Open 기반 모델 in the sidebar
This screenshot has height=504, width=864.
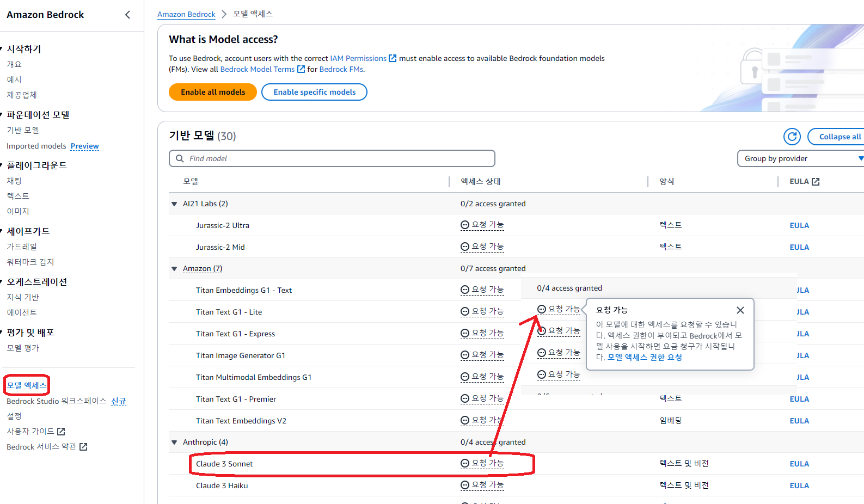(x=23, y=130)
